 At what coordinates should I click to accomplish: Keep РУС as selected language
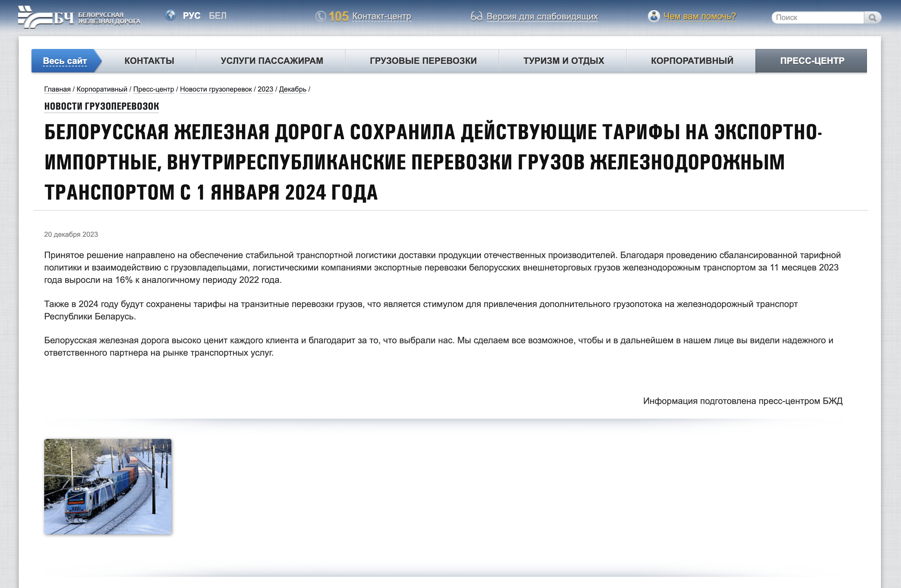coord(192,16)
